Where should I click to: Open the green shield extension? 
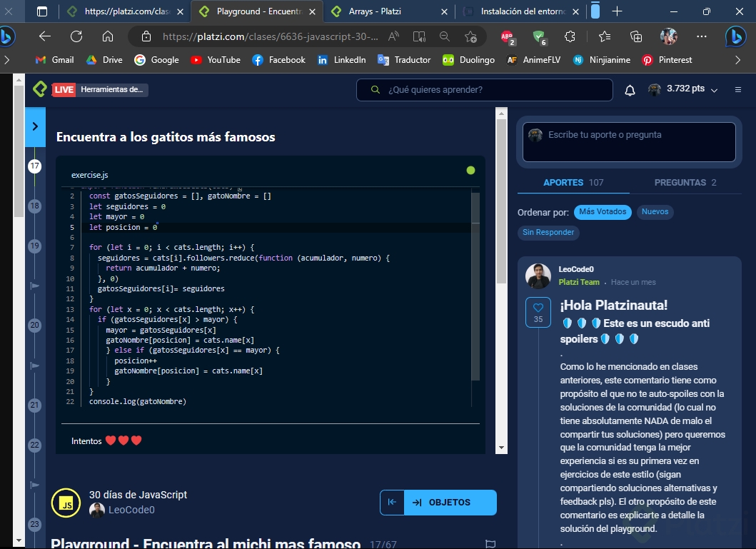(539, 36)
